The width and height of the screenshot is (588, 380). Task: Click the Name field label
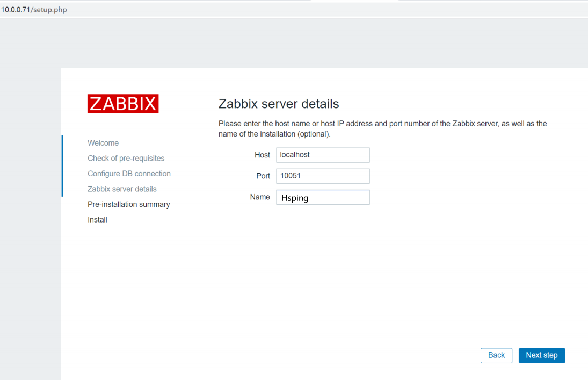(x=260, y=197)
